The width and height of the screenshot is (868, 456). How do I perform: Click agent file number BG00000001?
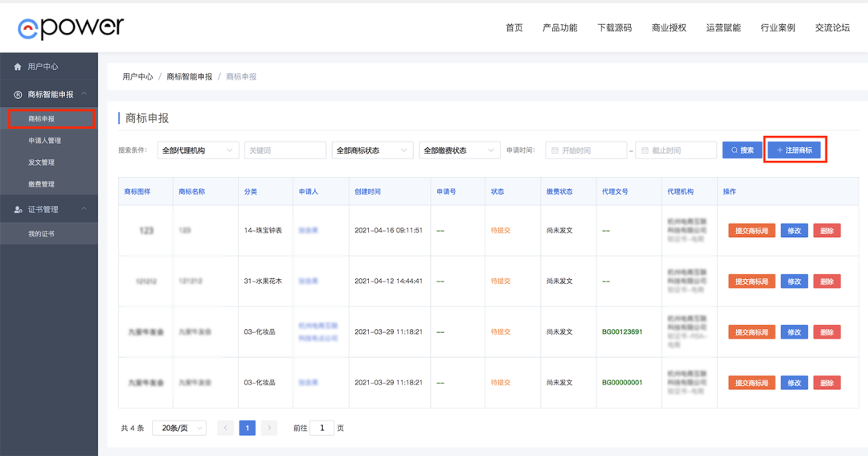pos(622,383)
